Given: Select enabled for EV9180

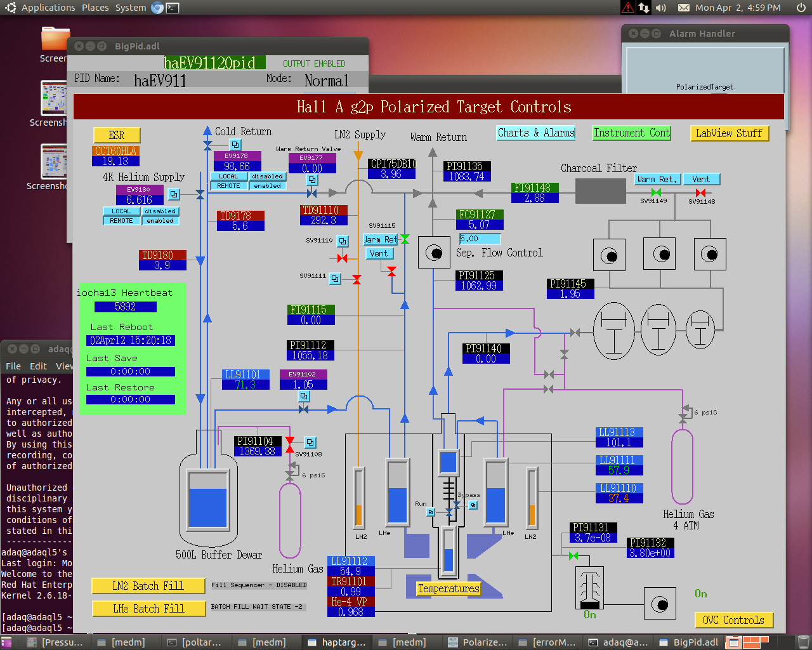Looking at the screenshot, I should 160,221.
